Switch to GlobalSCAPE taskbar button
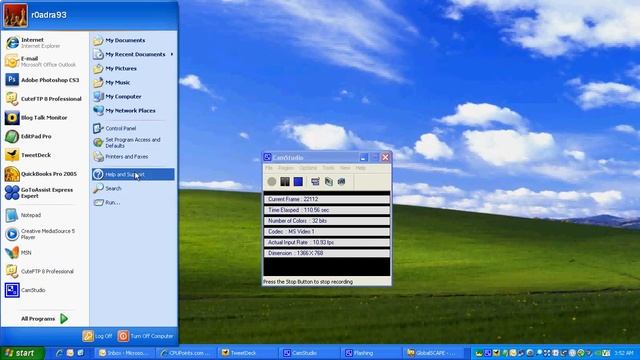The image size is (640, 360). (x=434, y=353)
